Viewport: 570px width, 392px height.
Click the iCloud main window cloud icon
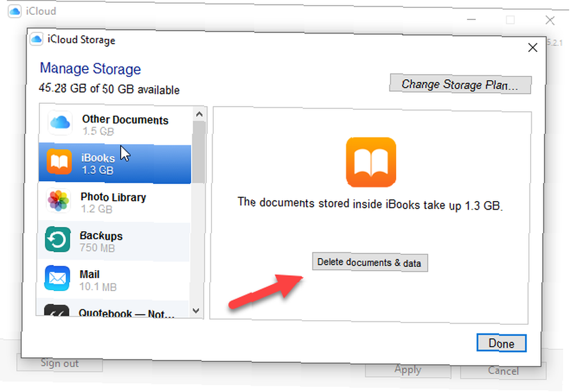tap(15, 11)
